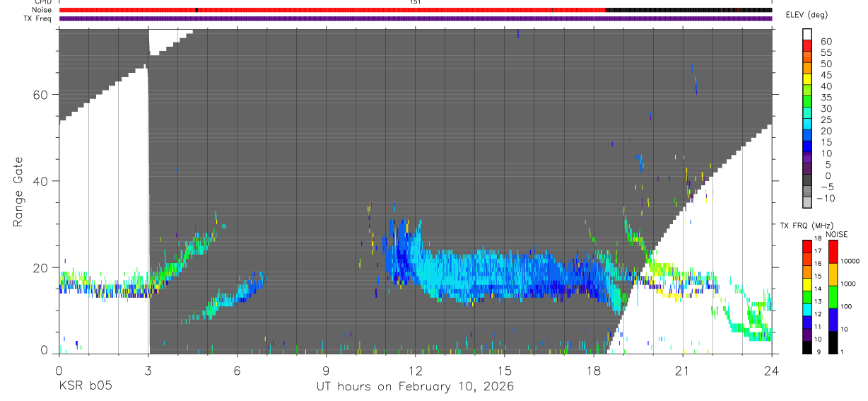
Task: Click the 'Noise' label at top left
Action: click(41, 10)
